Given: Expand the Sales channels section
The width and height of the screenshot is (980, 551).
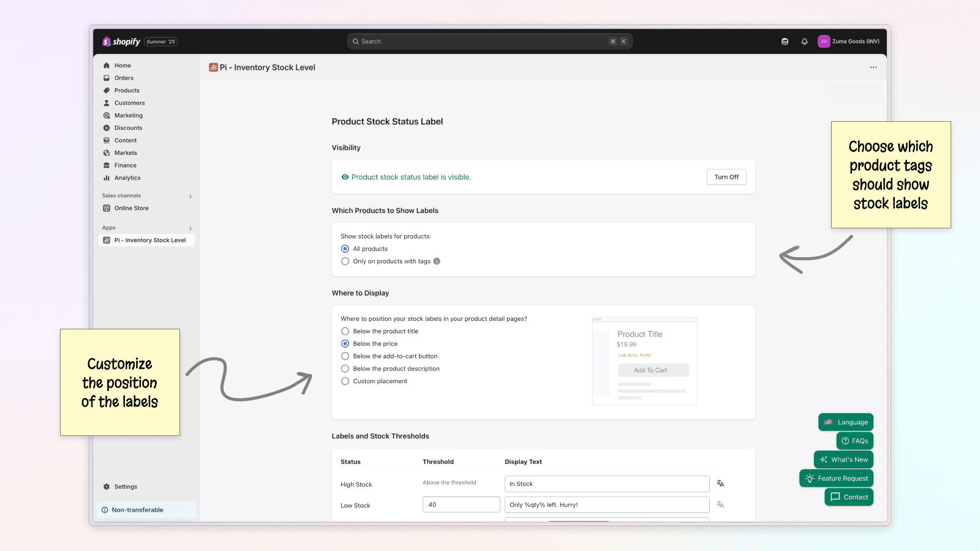Looking at the screenshot, I should (190, 196).
